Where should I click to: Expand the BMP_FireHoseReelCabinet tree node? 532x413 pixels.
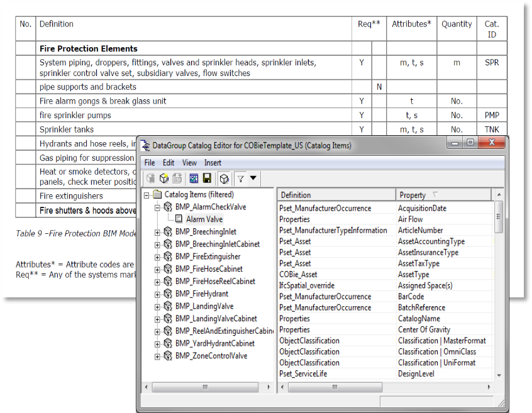click(157, 282)
